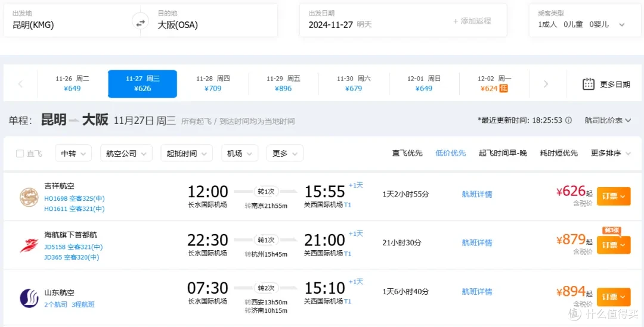Click the ¥626 price on Juneyao flight
This screenshot has height=327, width=644.
click(571, 191)
